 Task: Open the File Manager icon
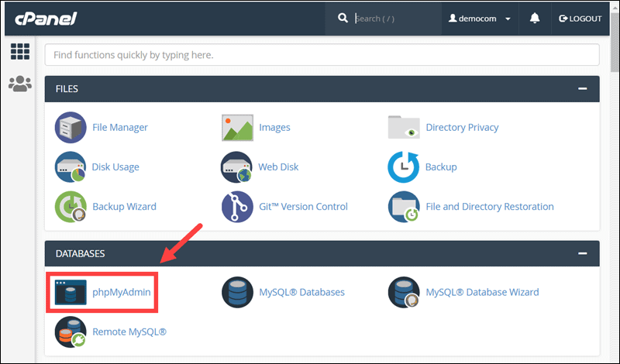click(x=71, y=127)
